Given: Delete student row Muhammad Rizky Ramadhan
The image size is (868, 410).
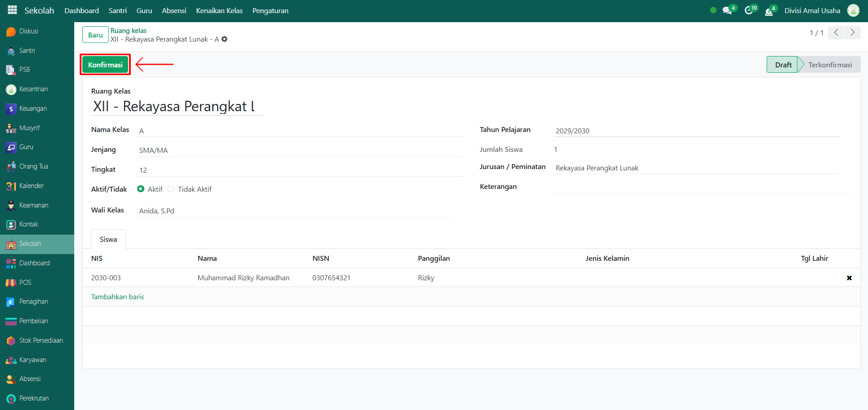Looking at the screenshot, I should pyautogui.click(x=849, y=278).
